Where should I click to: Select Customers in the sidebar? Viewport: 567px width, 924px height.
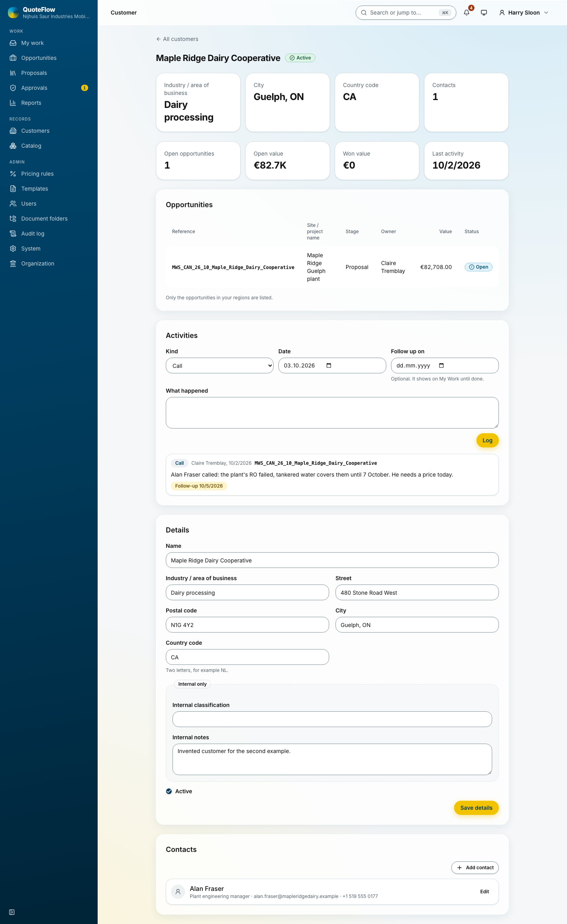click(x=49, y=131)
